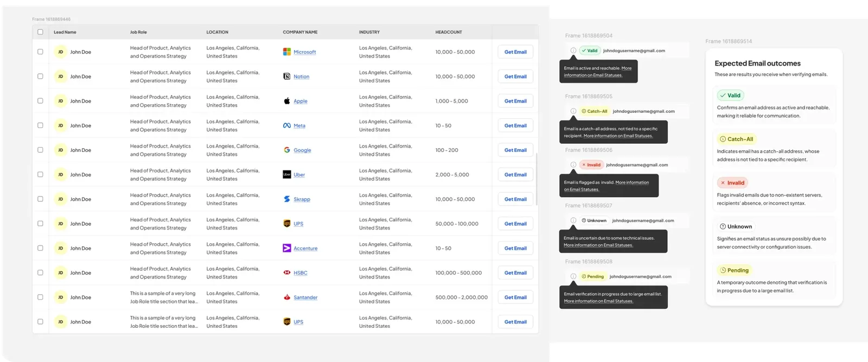The width and height of the screenshot is (868, 362).
Task: Click the table's vertical scrollbar
Action: click(x=537, y=179)
